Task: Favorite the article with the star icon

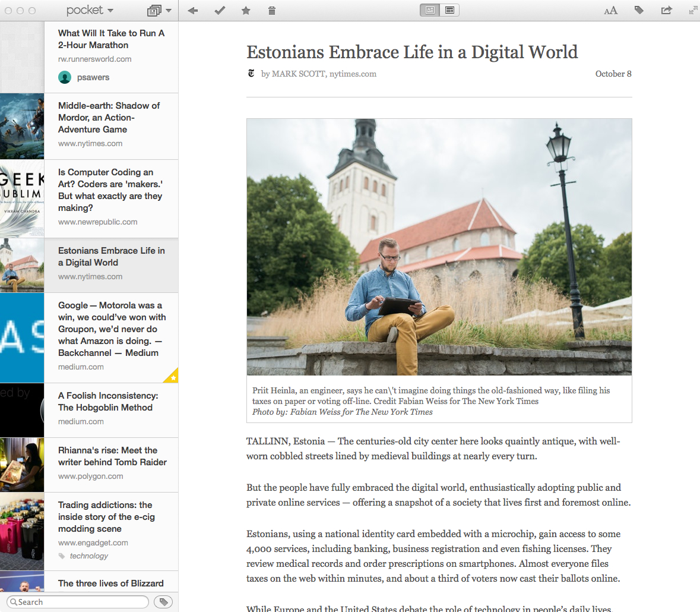Action: [x=246, y=10]
